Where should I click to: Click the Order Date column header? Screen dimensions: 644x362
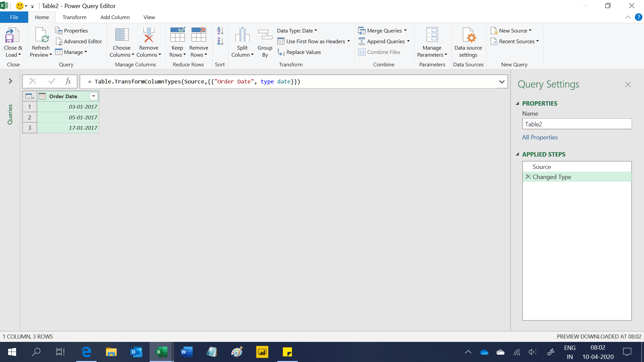pos(63,96)
